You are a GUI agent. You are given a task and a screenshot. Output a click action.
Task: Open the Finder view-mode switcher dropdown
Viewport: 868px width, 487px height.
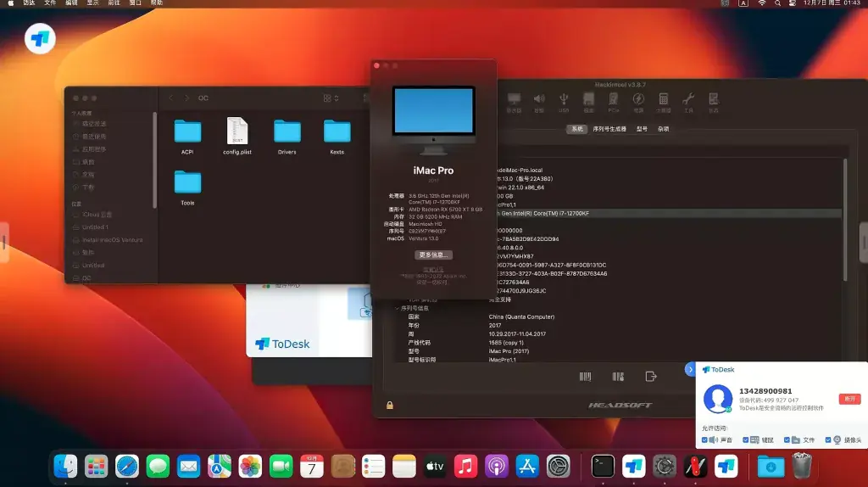tap(331, 98)
